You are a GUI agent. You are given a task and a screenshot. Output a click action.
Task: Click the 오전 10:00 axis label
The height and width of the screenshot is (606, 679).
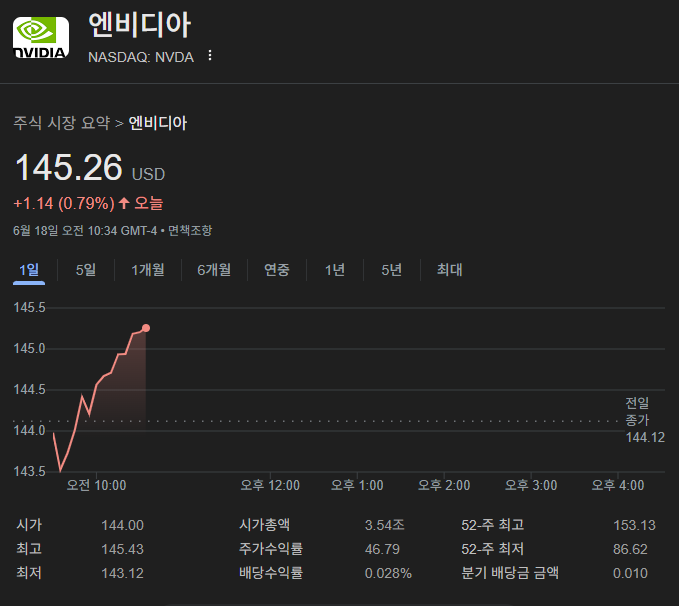click(x=96, y=485)
